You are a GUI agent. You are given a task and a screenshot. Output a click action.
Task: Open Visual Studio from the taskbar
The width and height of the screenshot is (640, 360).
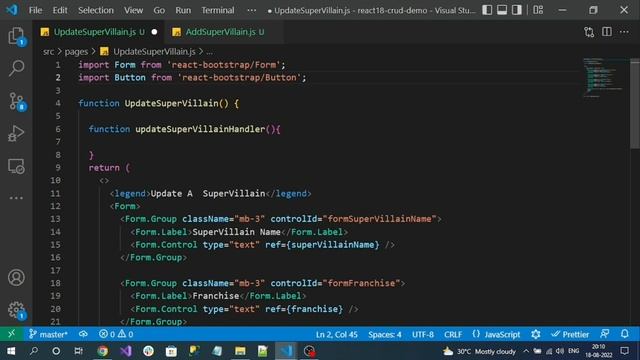point(126,351)
